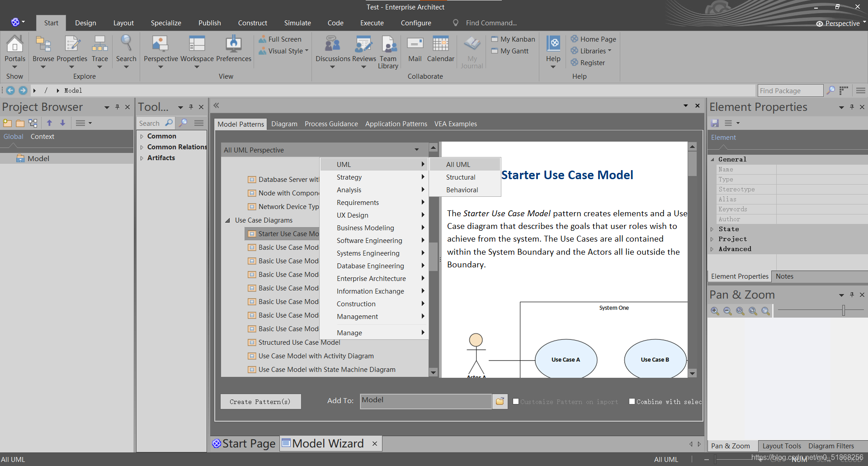Screen dimensions: 868x466
Task: Open the Layout Tools tab
Action: pos(782,446)
